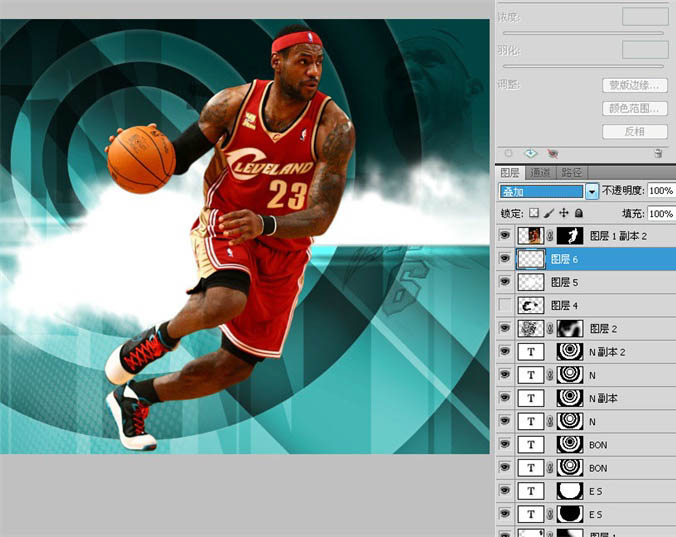Click the 羽化 slider track
Image resolution: width=676 pixels, height=537 pixels.
(583, 66)
